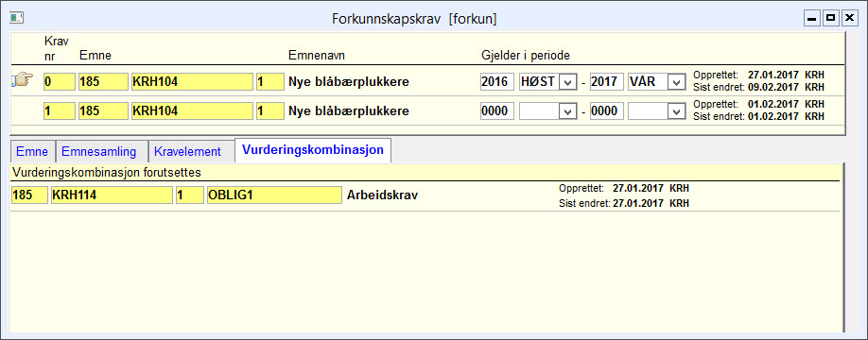Screen dimensions: 868x340
Task: Click the start year 0000 field in row 1
Action: [497, 111]
